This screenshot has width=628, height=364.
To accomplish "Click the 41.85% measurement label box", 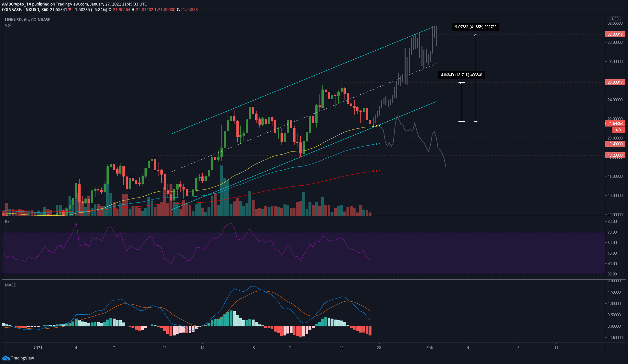I will pos(476,27).
